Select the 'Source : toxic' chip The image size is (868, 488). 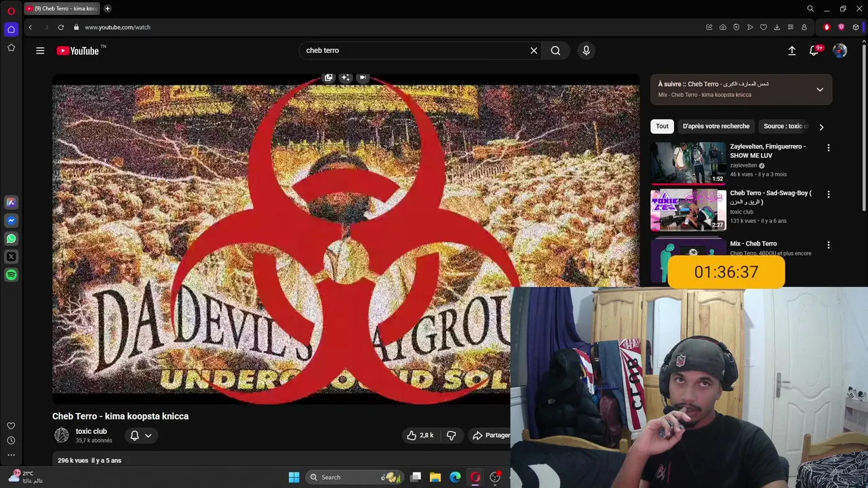coord(785,126)
